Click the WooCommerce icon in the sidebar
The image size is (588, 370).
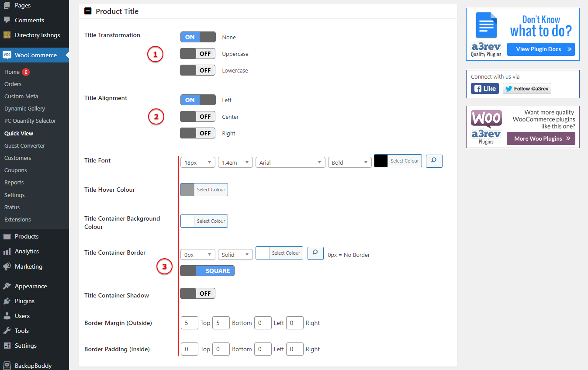pyautogui.click(x=7, y=55)
